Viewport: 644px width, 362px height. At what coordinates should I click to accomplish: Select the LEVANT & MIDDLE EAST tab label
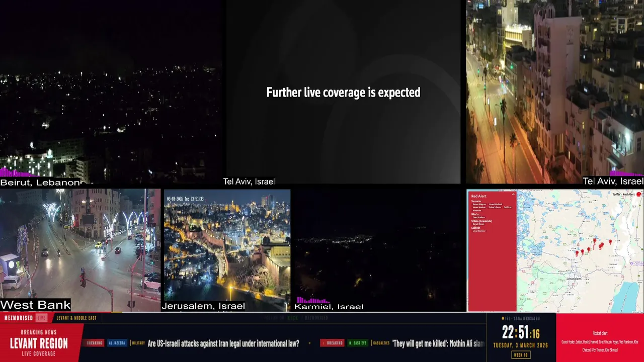76,318
